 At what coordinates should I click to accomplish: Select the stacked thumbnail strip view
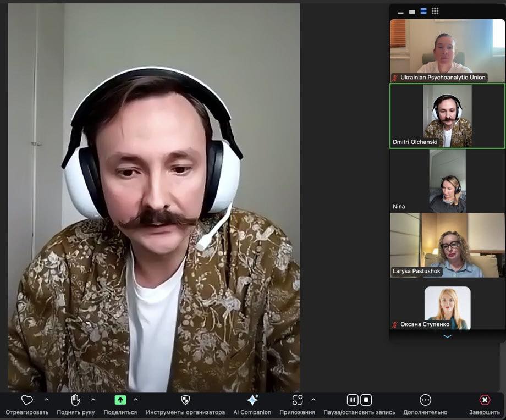tap(424, 11)
